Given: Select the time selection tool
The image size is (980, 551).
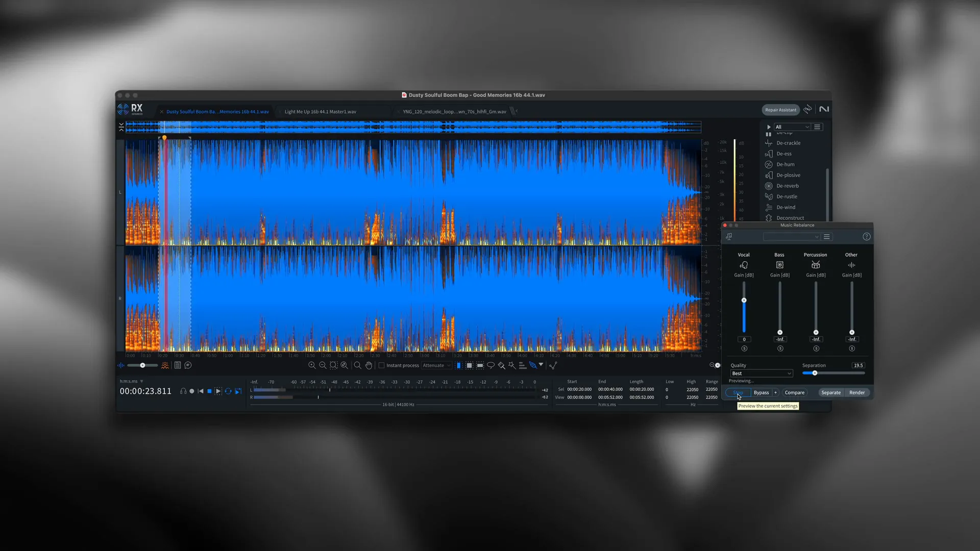Looking at the screenshot, I should click(458, 365).
